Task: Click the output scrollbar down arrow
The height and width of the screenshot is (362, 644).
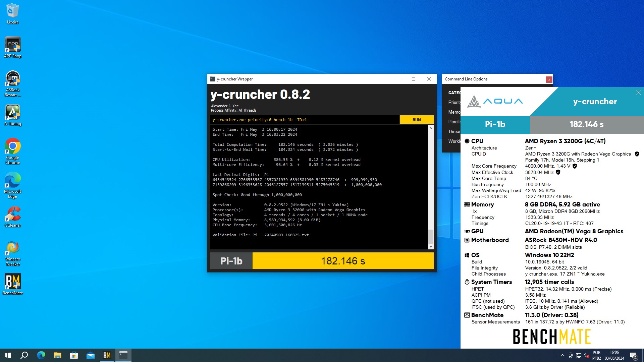Action: click(x=431, y=247)
